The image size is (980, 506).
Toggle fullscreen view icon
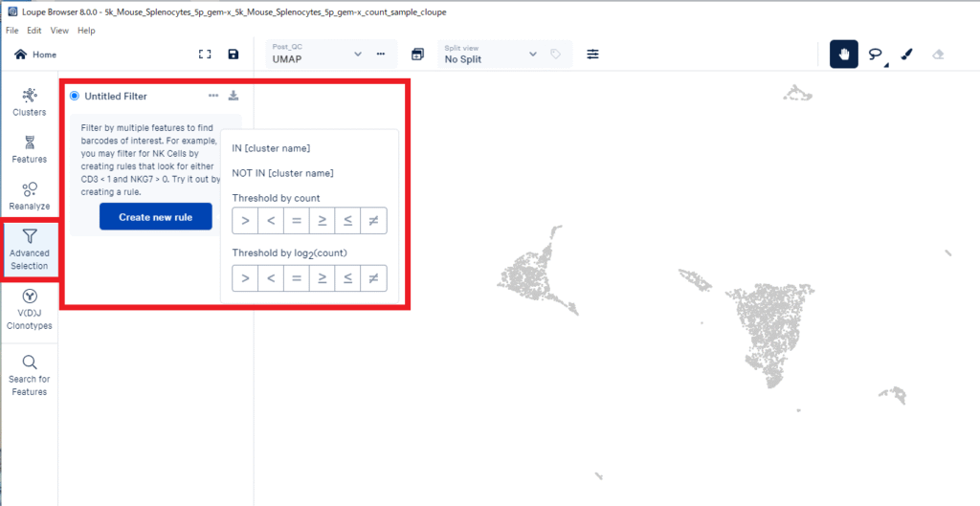204,55
